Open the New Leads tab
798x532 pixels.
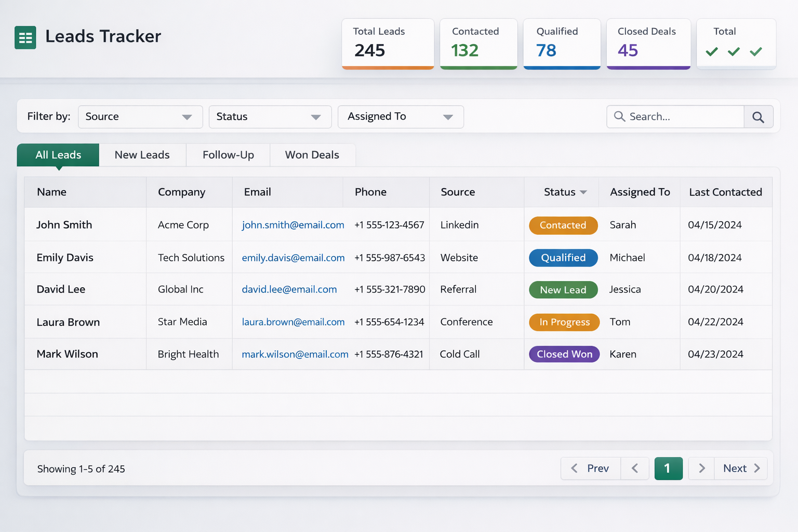142,154
